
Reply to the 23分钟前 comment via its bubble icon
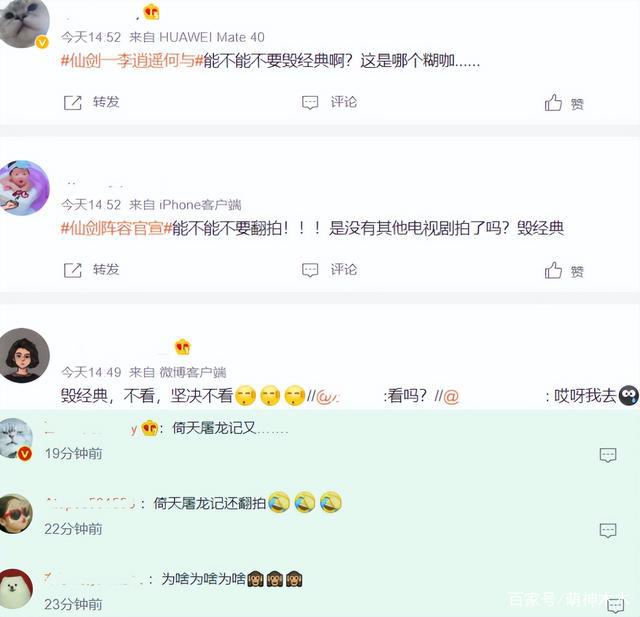616,606
